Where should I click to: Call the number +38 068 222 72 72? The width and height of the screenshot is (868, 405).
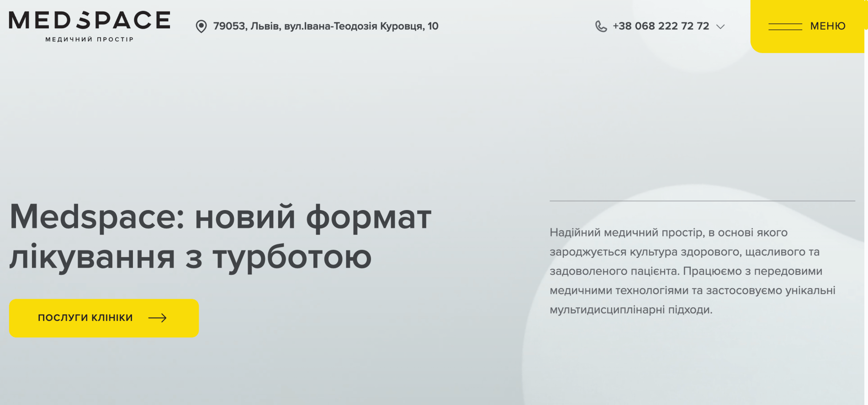[661, 26]
